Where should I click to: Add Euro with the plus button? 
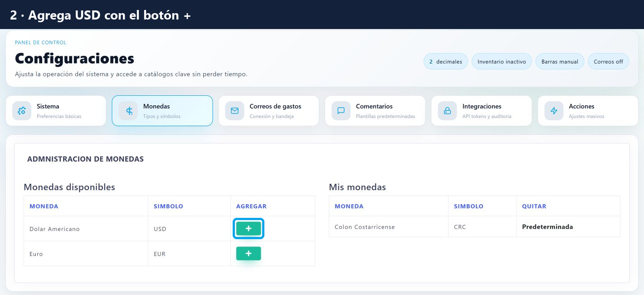[249, 254]
